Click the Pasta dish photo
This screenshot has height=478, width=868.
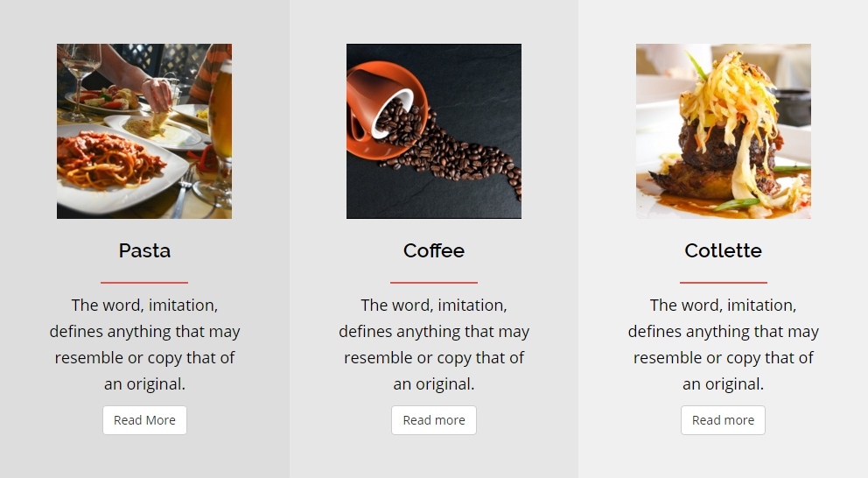pyautogui.click(x=144, y=131)
